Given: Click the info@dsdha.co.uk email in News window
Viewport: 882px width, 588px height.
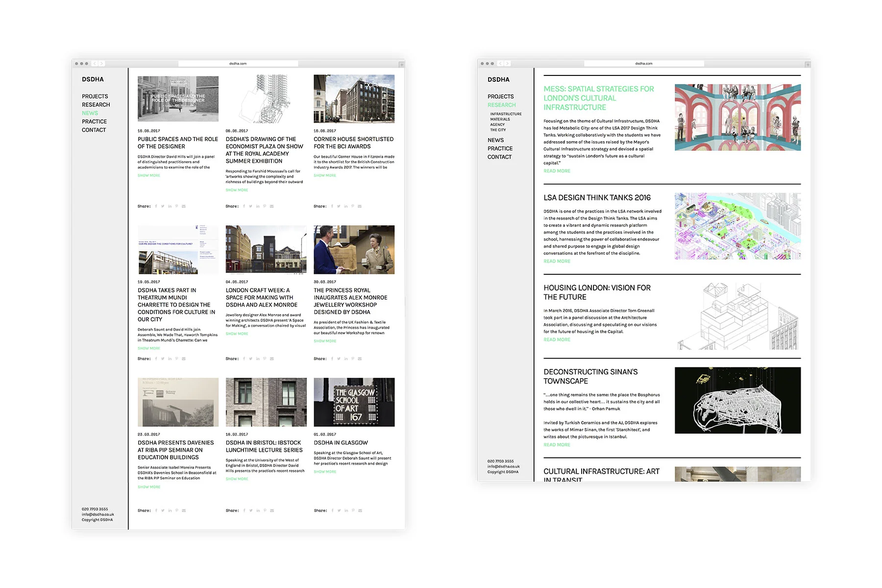Looking at the screenshot, I should pyautogui.click(x=98, y=514).
